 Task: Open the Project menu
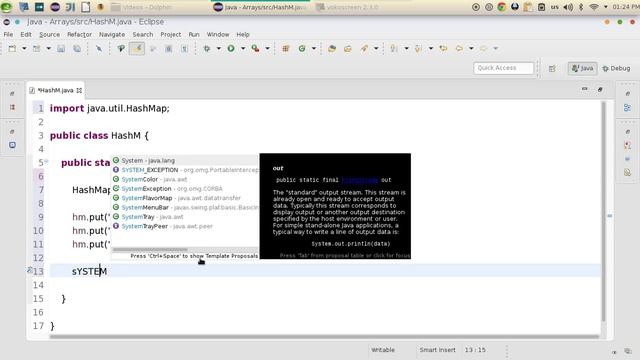[x=171, y=35]
